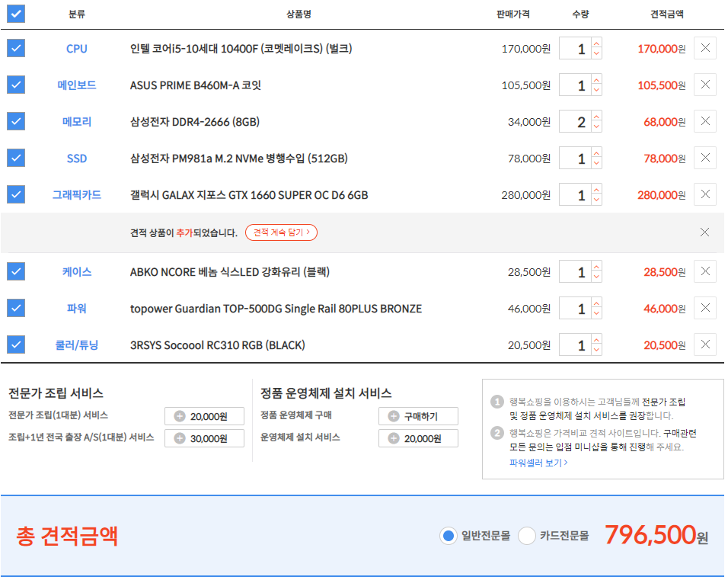The width and height of the screenshot is (728, 580).
Task: Open the 케이스 category link
Action: tap(77, 272)
